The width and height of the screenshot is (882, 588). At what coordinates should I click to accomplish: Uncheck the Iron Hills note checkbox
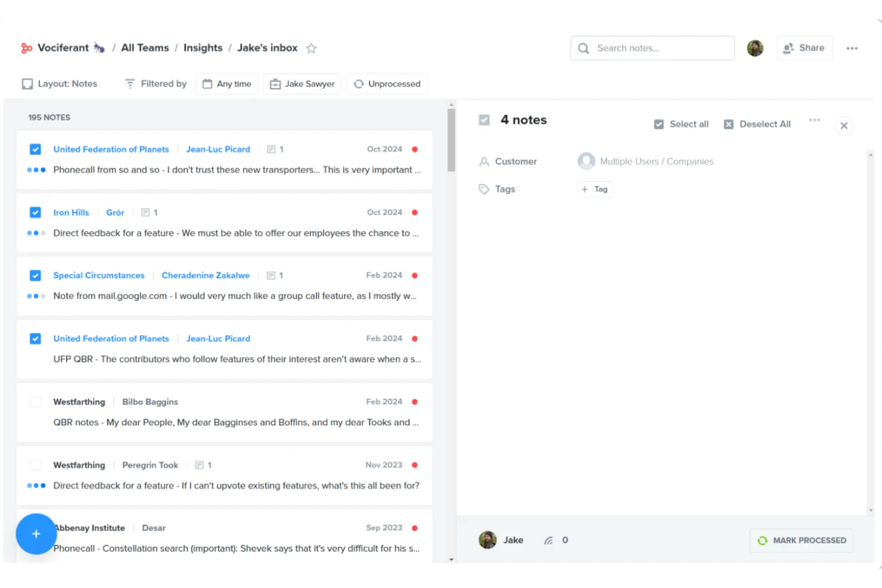[x=35, y=213]
